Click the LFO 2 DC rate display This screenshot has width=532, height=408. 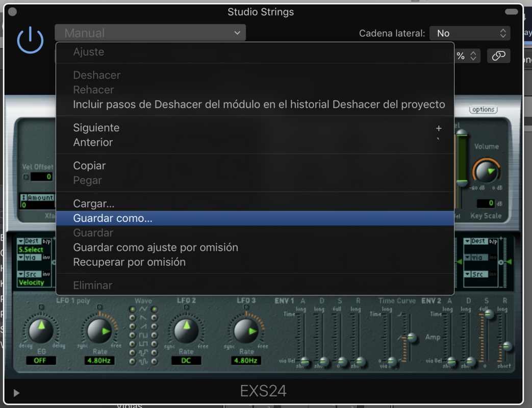pyautogui.click(x=186, y=361)
